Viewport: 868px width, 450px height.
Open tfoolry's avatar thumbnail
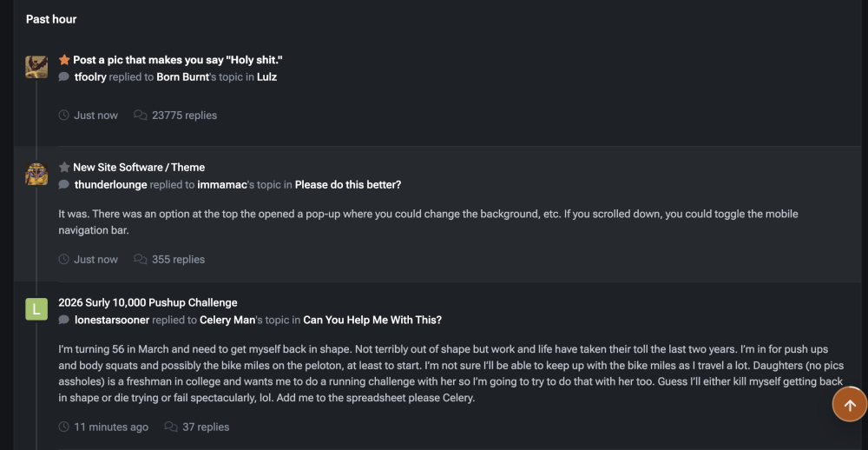click(x=36, y=67)
